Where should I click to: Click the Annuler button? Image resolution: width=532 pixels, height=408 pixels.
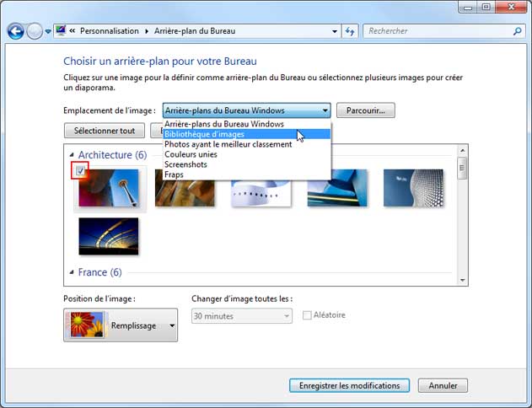[443, 385]
